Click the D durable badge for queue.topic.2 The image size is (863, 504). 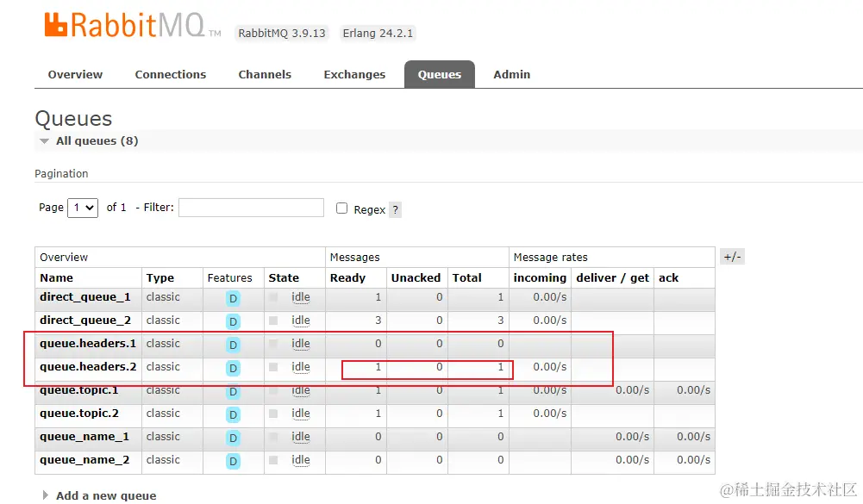click(x=233, y=414)
